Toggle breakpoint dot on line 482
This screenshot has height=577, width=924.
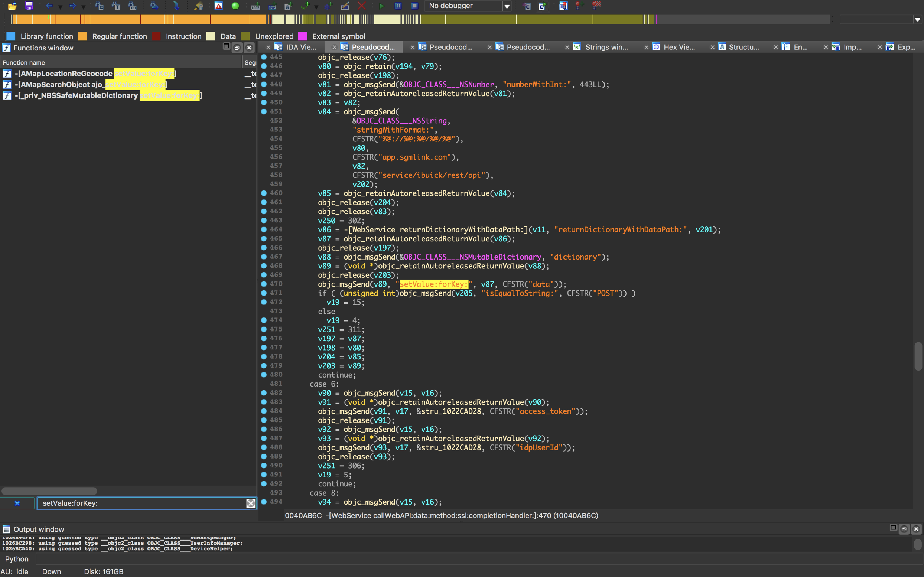(264, 393)
